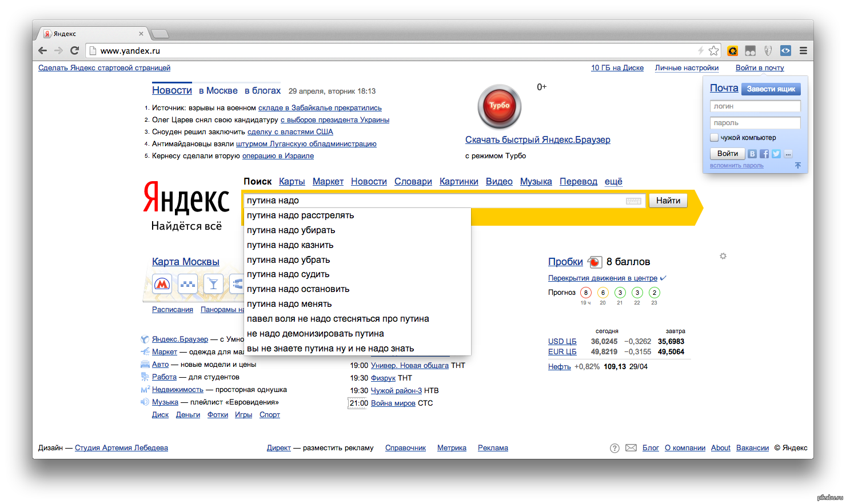Open a new browser tab
846x504 pixels.
[x=159, y=34]
